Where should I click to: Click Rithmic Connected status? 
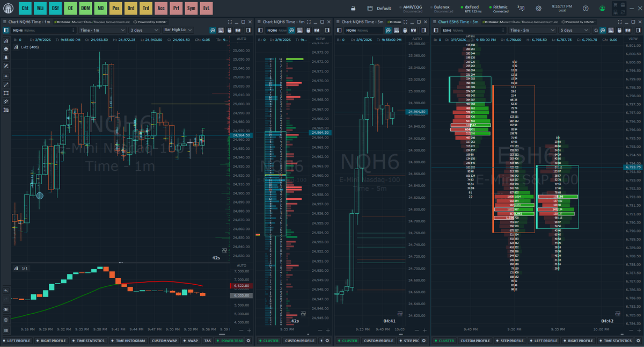[498, 9]
